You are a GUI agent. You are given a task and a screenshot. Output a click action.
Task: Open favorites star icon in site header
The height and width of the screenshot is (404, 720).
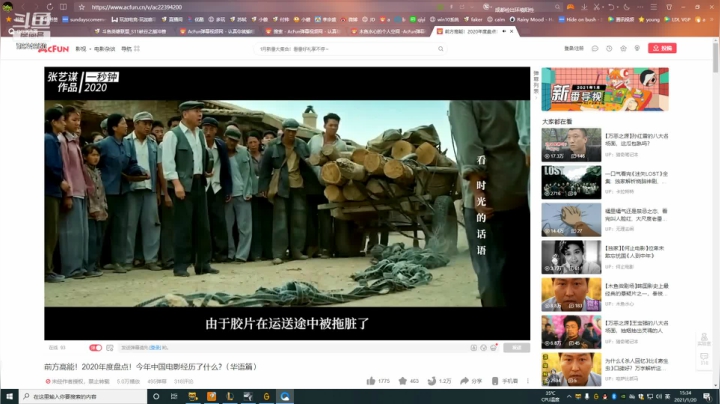(x=623, y=48)
